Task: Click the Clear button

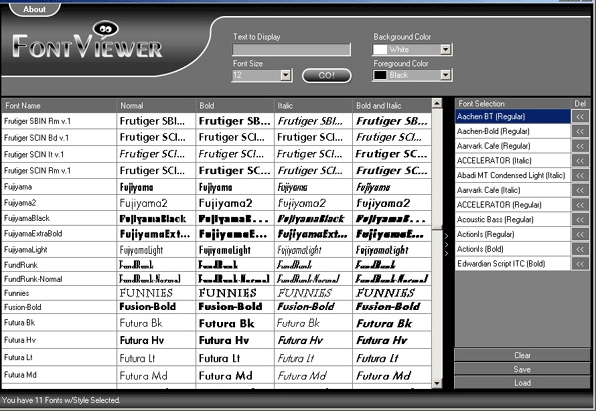Action: click(522, 355)
